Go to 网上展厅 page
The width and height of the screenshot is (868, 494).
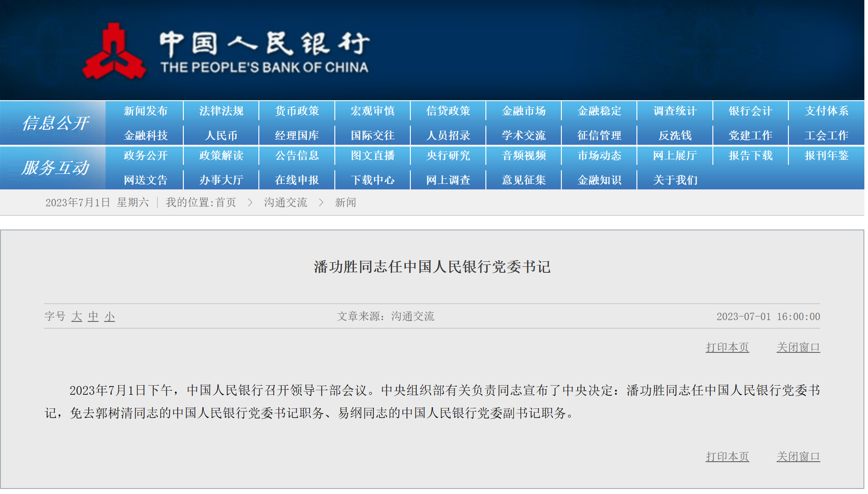pos(675,156)
